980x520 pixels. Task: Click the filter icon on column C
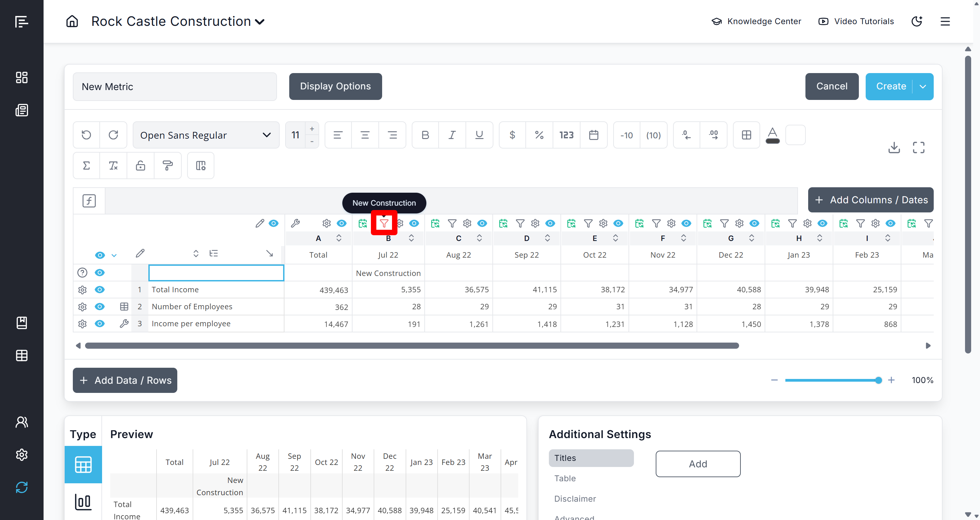point(452,224)
